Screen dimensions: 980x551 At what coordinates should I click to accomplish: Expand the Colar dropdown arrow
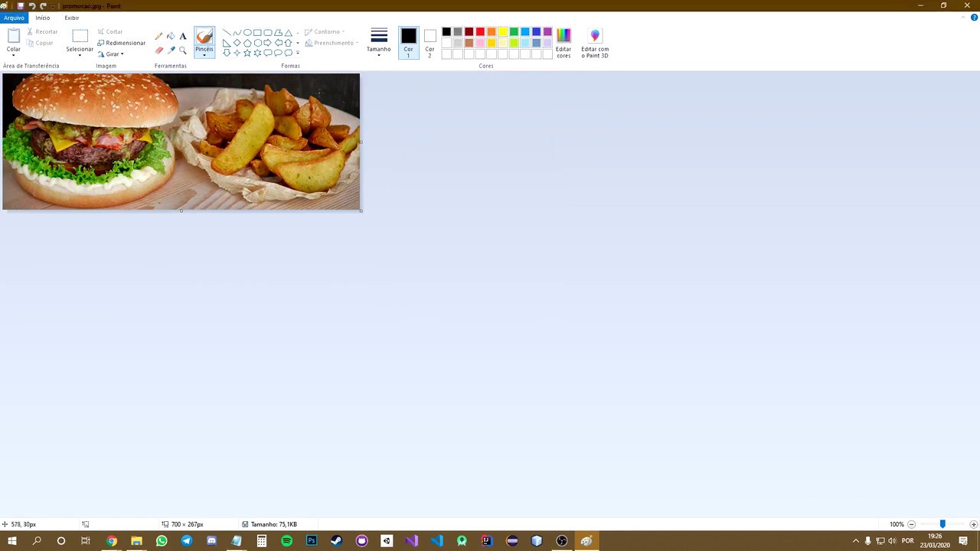click(x=14, y=55)
